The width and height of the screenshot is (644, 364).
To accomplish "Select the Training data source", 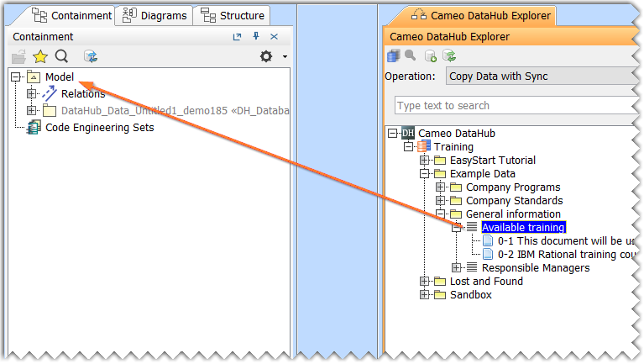I will 454,147.
